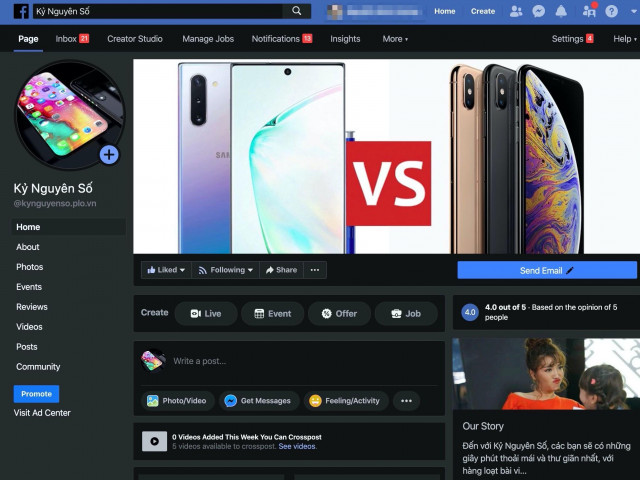Select the Page tab
The height and width of the screenshot is (480, 640).
coord(28,39)
